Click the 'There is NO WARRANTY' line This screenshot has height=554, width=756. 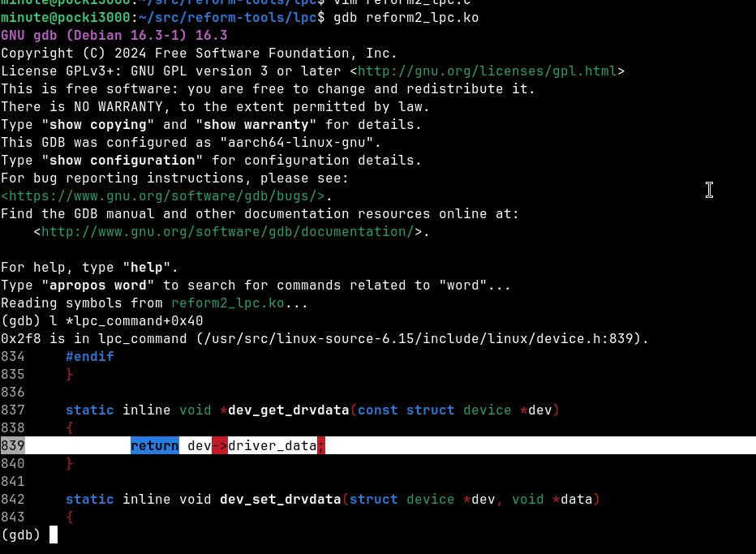click(x=215, y=106)
